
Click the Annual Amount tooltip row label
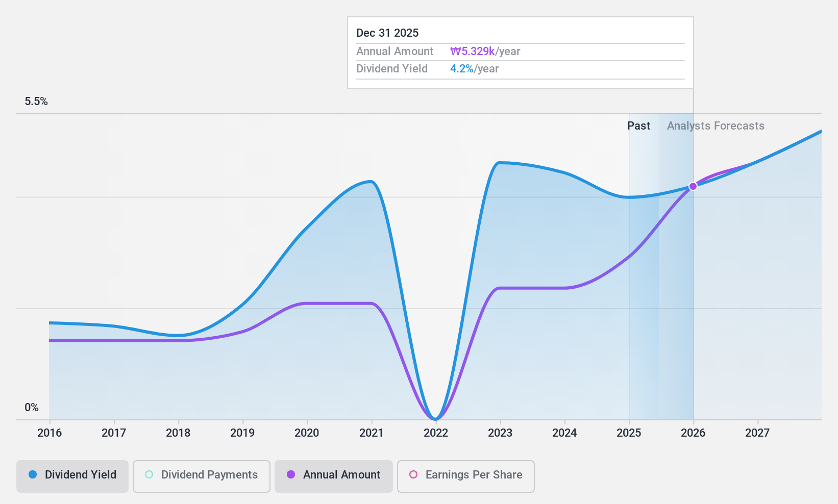[395, 52]
